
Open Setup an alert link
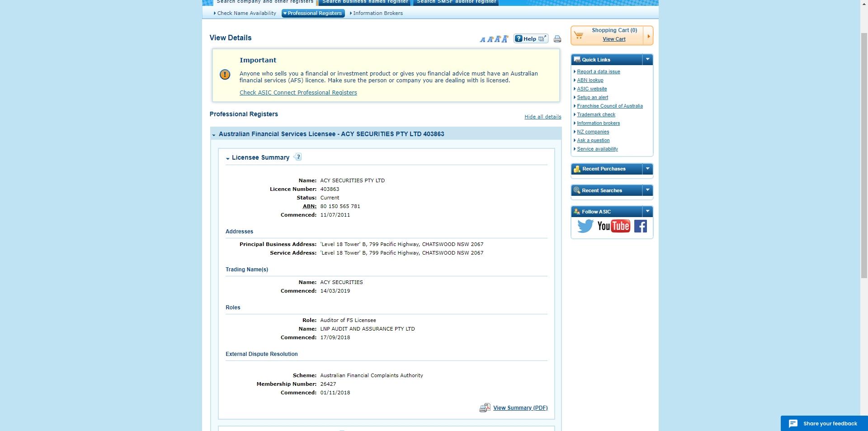point(592,98)
